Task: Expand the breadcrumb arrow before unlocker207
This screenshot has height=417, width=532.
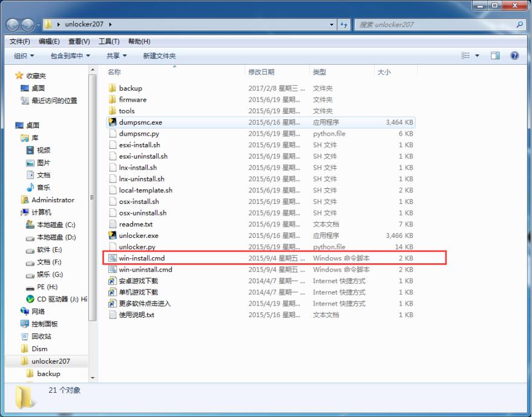Action: tap(59, 24)
